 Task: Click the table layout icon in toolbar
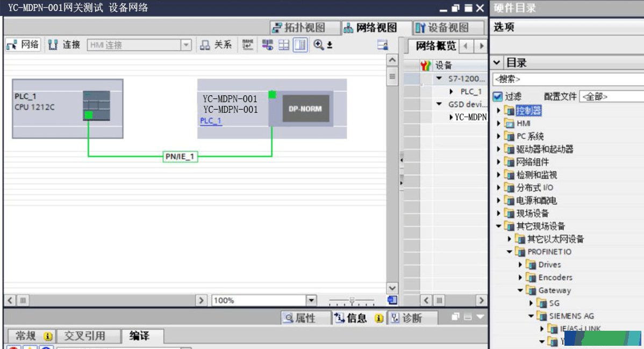[284, 45]
